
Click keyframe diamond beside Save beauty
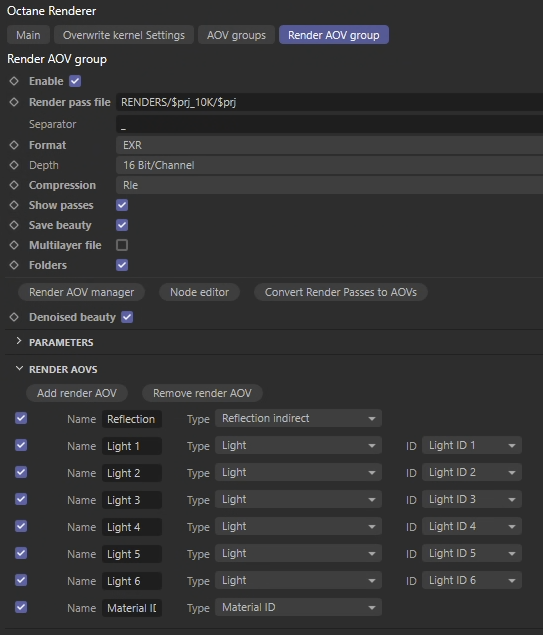click(x=14, y=225)
